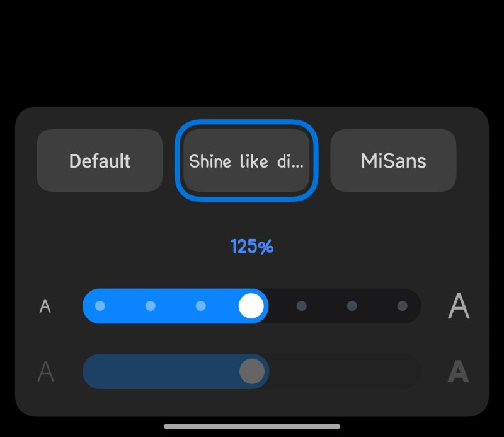This screenshot has height=437, width=504.
Task: Tap the thin A beside font weight slider
Action: 45,372
